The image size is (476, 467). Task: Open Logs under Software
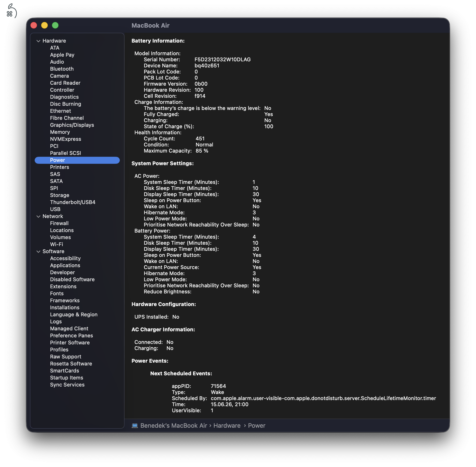[x=56, y=322]
